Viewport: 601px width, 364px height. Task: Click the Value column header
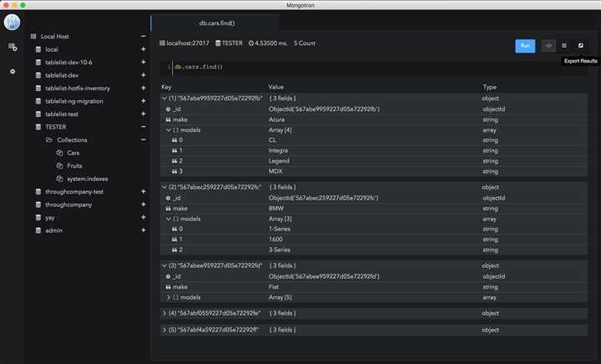(x=276, y=87)
